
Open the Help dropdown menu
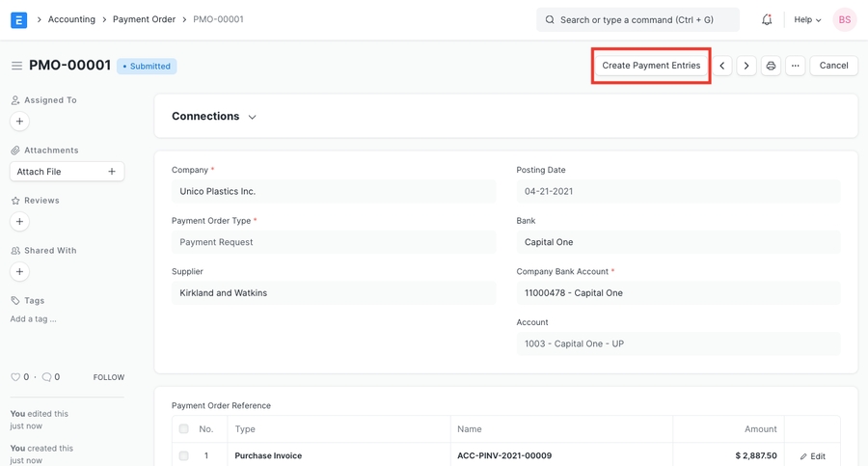pyautogui.click(x=807, y=19)
